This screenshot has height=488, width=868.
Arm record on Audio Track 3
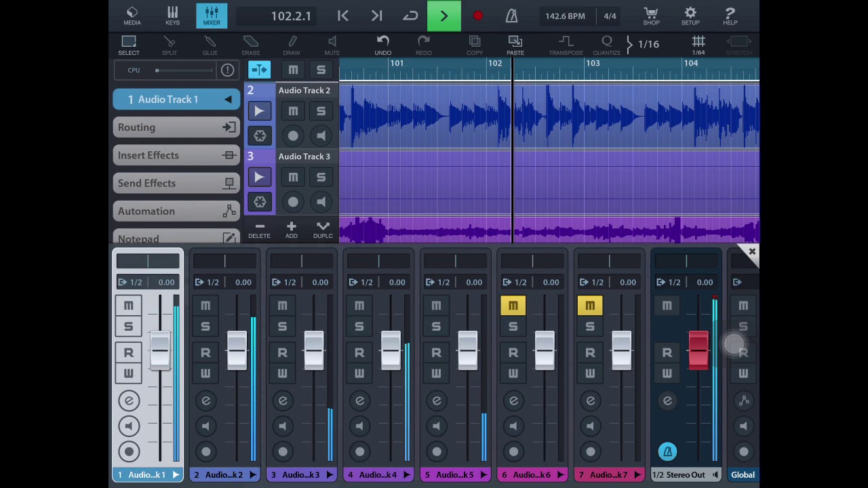pos(293,202)
